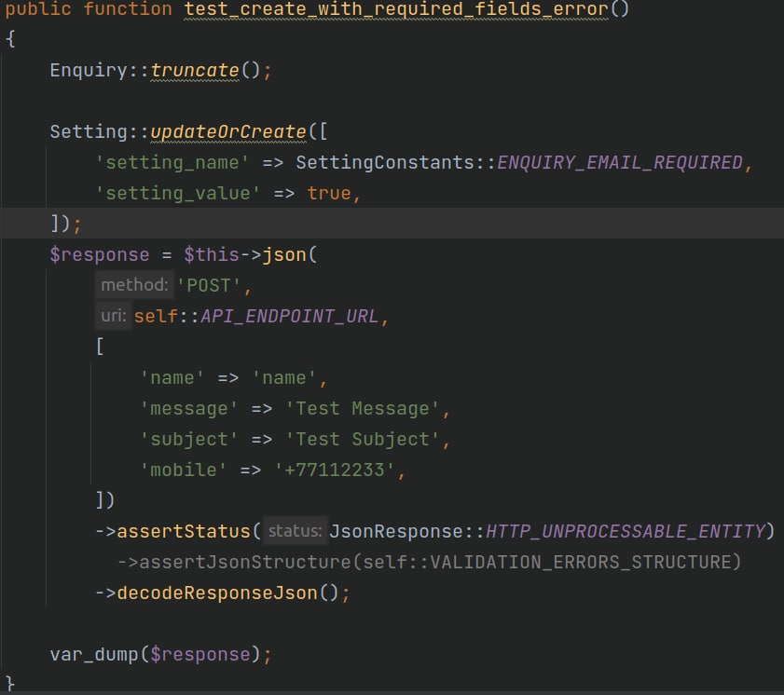Click the Enquiry class name
The height and width of the screenshot is (695, 784).
click(x=89, y=71)
